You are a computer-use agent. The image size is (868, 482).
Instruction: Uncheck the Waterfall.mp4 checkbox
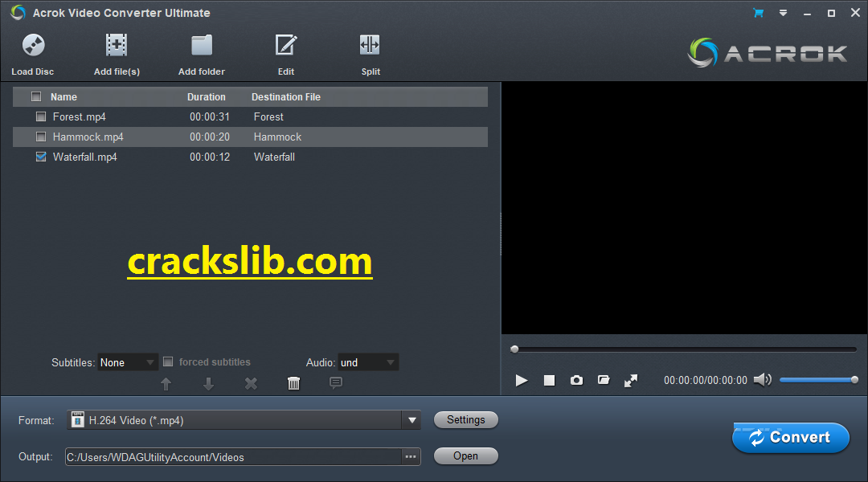40,157
